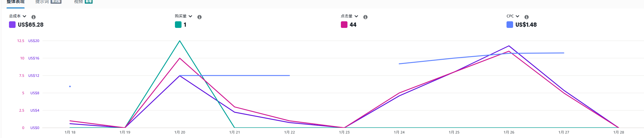Viewport: 644px width, 138px height.
Task: Toggle the blue CPC series swatch
Action: (x=510, y=25)
